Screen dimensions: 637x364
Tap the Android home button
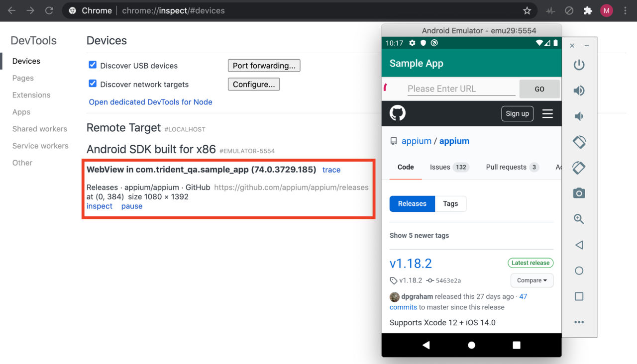471,345
